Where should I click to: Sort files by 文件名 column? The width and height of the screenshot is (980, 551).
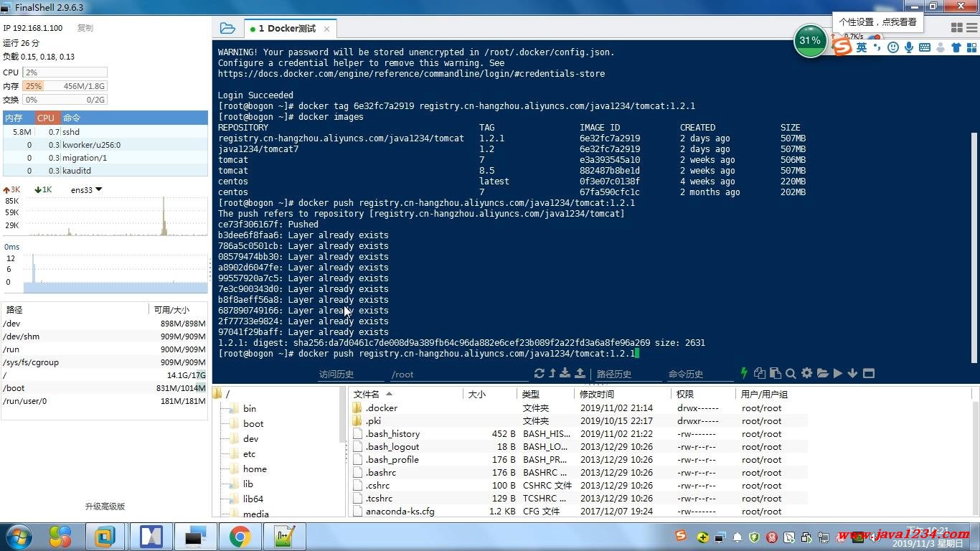click(405, 394)
